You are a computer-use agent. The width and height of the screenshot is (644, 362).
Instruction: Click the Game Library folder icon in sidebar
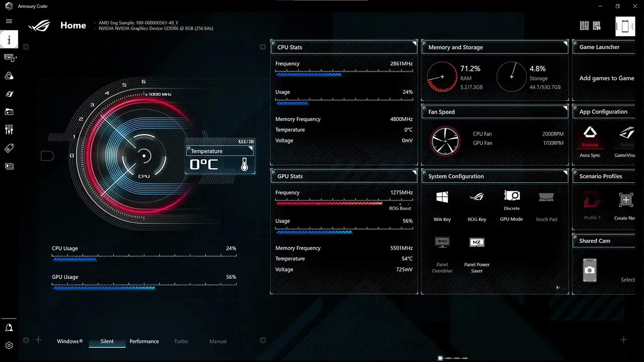click(10, 112)
